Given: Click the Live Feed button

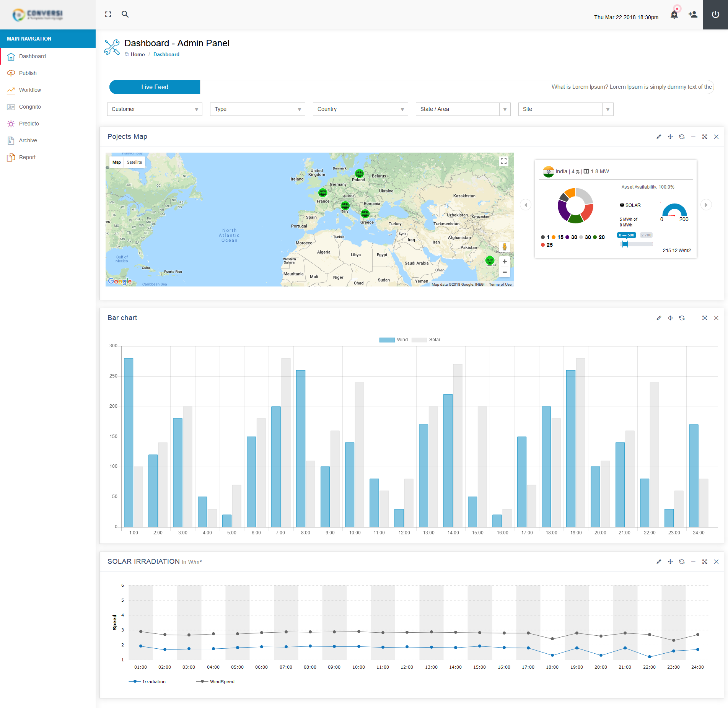Looking at the screenshot, I should click(x=155, y=87).
